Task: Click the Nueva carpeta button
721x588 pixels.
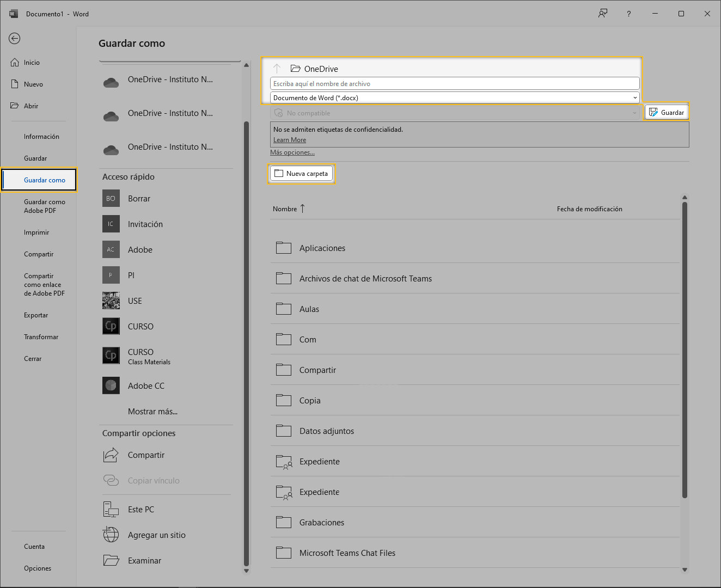Action: tap(301, 174)
